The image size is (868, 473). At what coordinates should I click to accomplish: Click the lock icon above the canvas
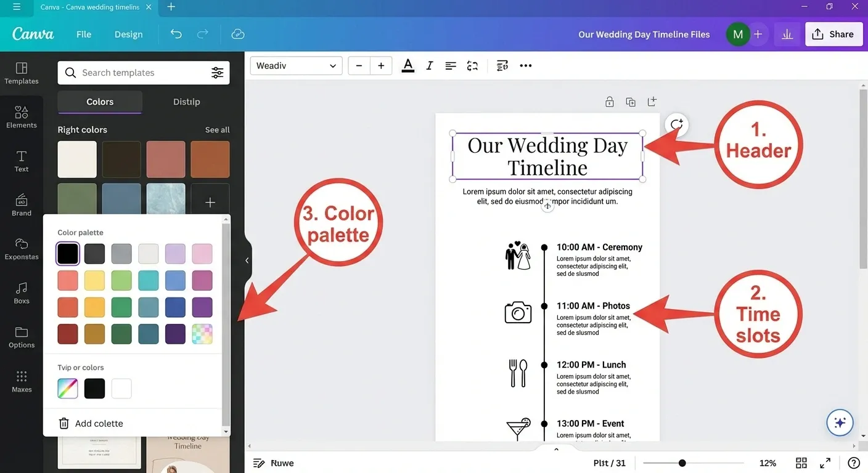[x=609, y=101]
